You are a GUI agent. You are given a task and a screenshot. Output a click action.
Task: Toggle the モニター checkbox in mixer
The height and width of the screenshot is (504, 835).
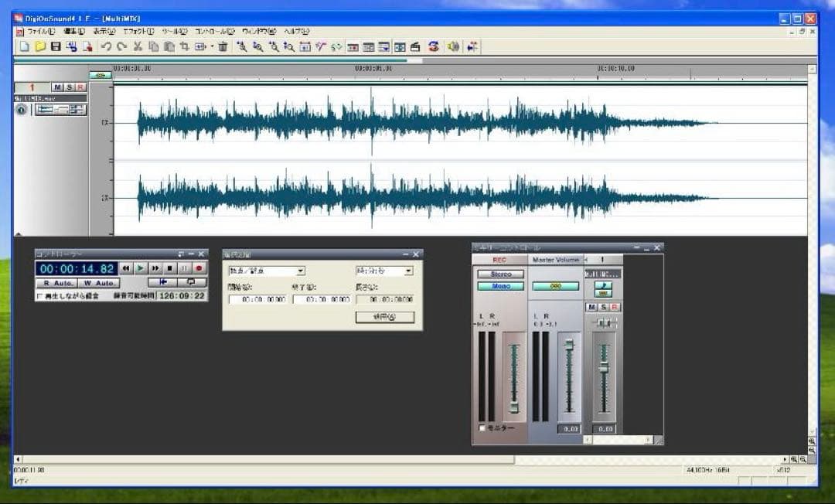[x=482, y=427]
